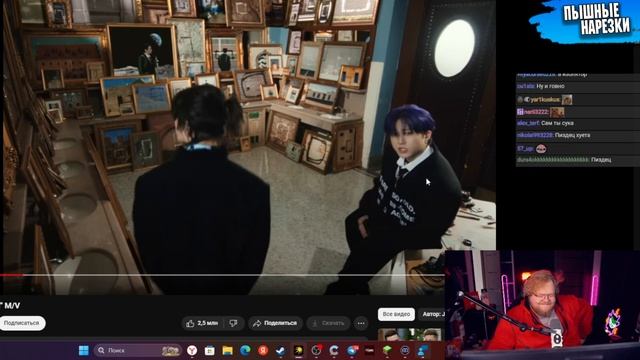Open Microsoft Store from taskbar

(210, 350)
